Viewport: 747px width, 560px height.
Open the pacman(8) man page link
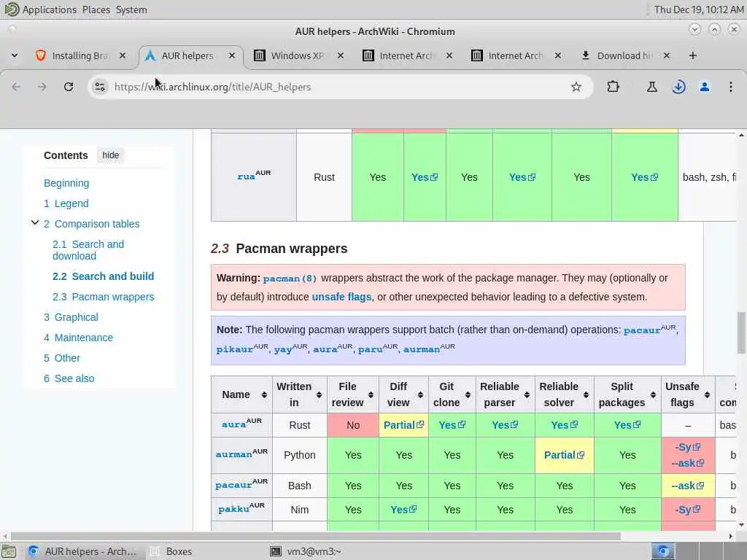[290, 278]
